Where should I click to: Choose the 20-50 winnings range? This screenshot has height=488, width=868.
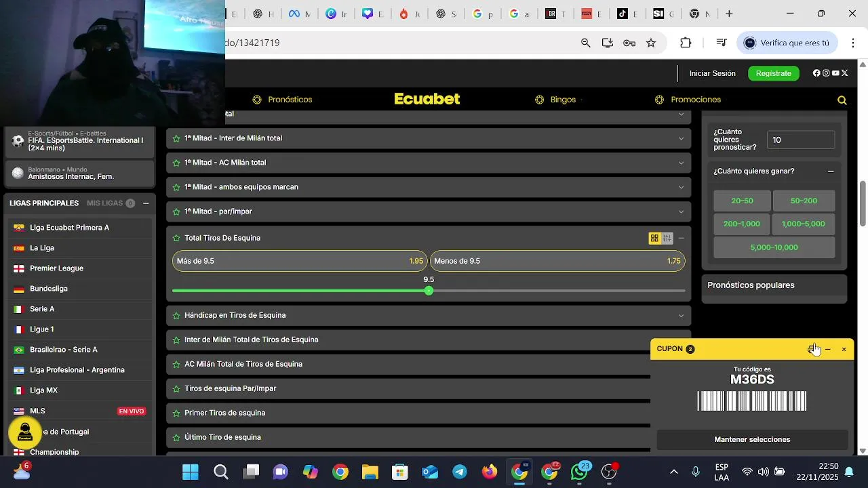[742, 201]
